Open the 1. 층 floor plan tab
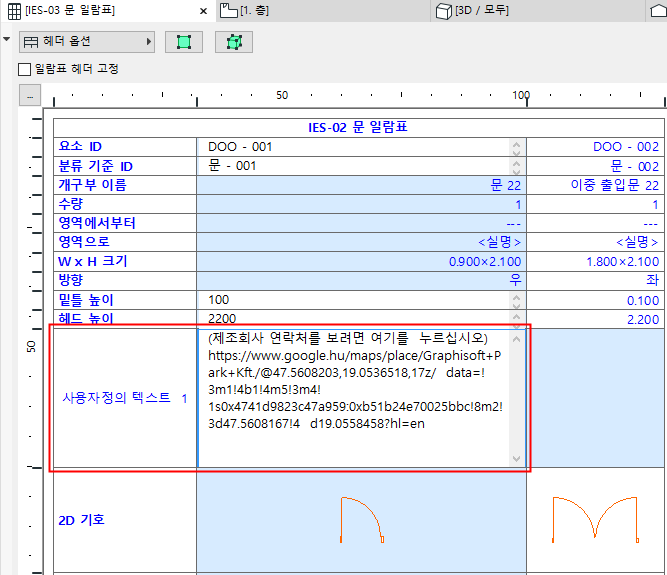Screen dimensions: 667x575 pos(323,11)
